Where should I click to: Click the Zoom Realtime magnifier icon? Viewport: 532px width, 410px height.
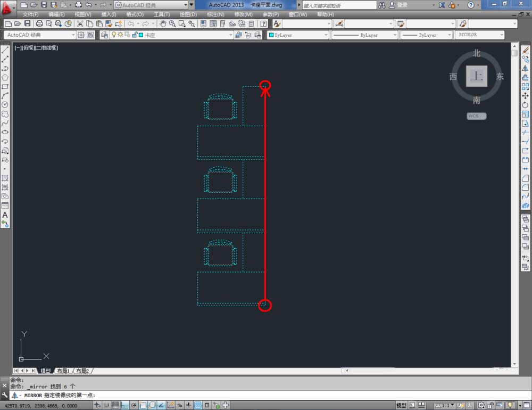click(172, 24)
